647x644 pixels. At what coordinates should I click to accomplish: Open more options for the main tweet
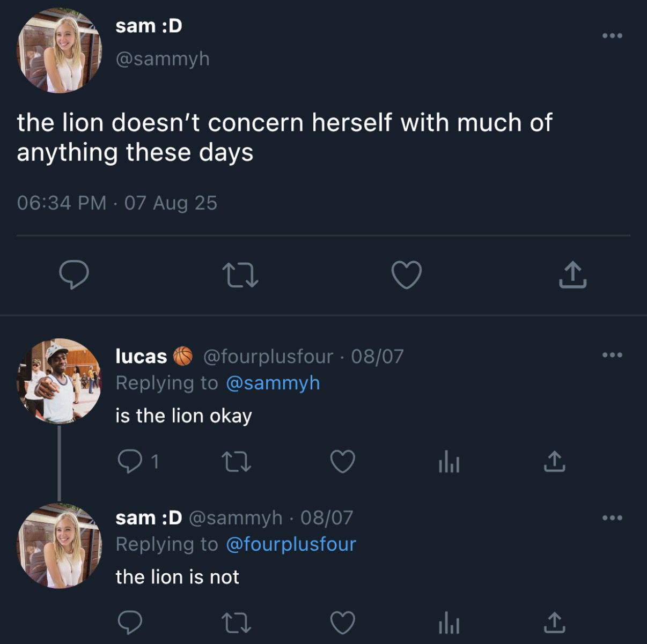pyautogui.click(x=612, y=35)
